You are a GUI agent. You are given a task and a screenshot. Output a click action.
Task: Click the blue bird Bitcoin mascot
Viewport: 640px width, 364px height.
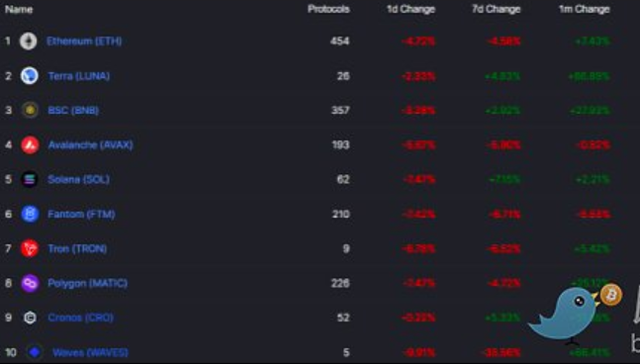click(574, 315)
